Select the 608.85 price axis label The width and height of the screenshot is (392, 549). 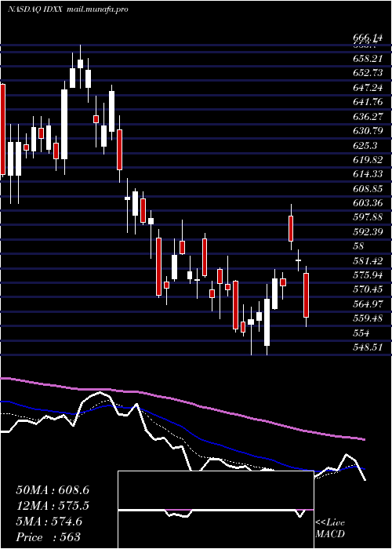pos(368,188)
